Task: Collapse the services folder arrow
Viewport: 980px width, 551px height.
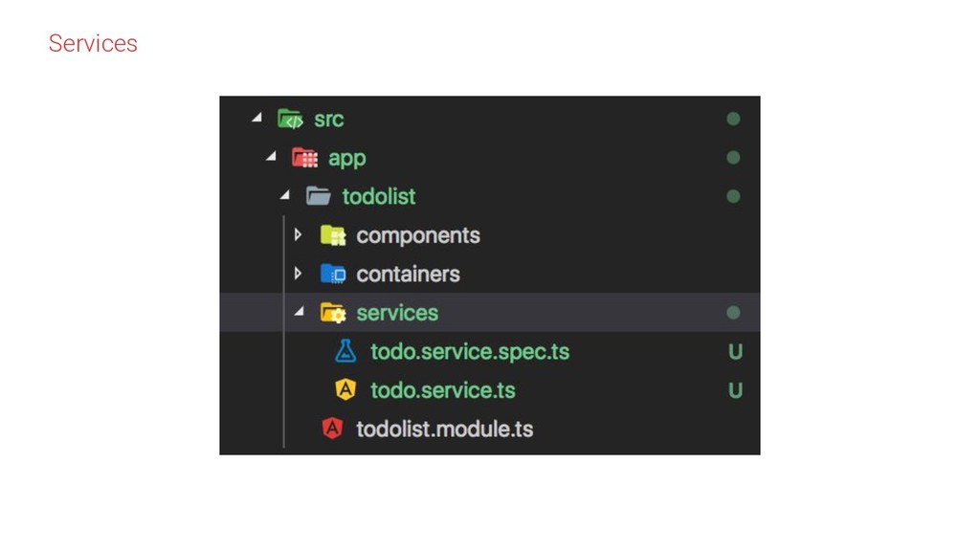Action: pyautogui.click(x=299, y=313)
